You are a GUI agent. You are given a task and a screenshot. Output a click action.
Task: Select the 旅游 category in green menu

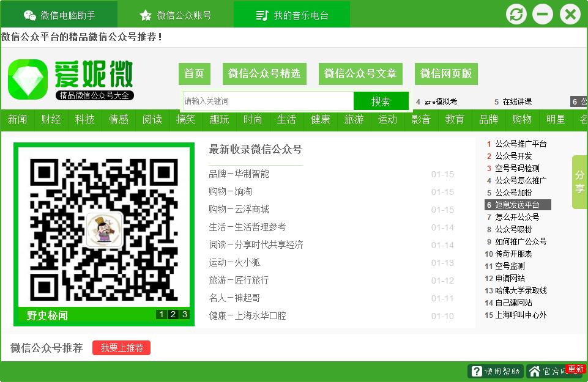click(354, 120)
